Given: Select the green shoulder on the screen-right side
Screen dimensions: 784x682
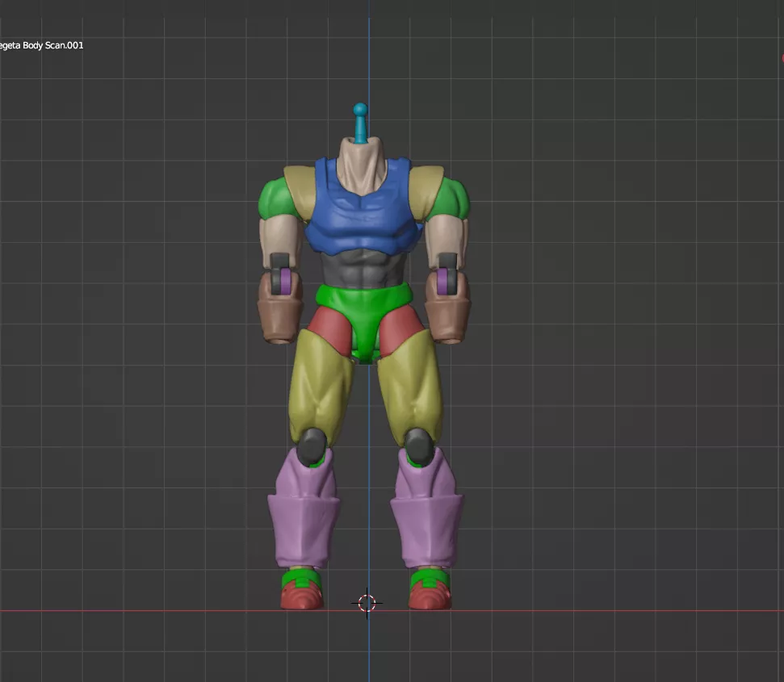Looking at the screenshot, I should (x=451, y=199).
